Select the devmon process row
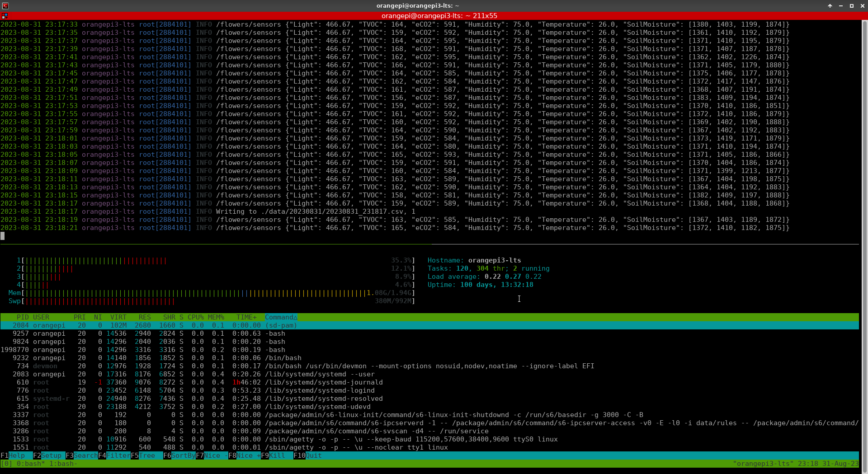This screenshot has width=868, height=474. pos(429,366)
